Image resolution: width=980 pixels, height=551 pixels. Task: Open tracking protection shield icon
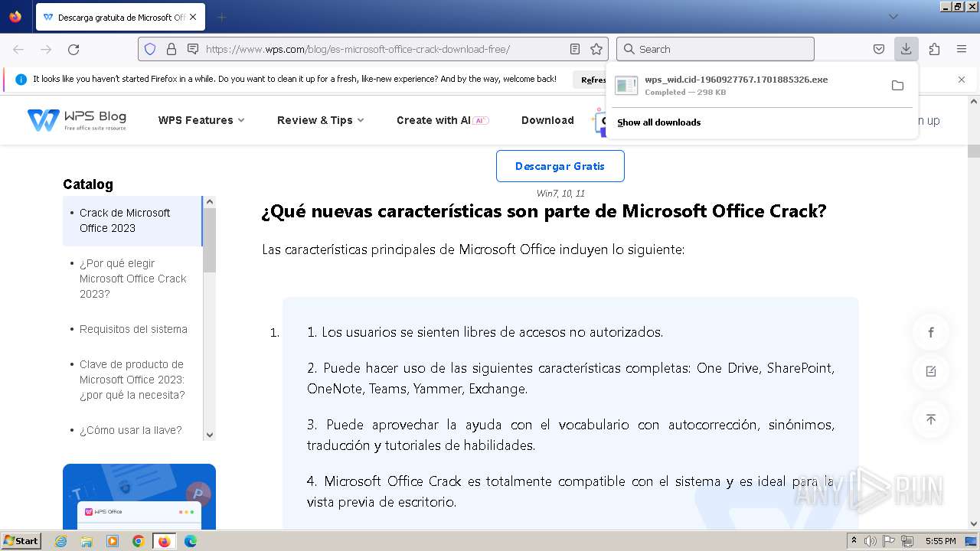coord(150,49)
